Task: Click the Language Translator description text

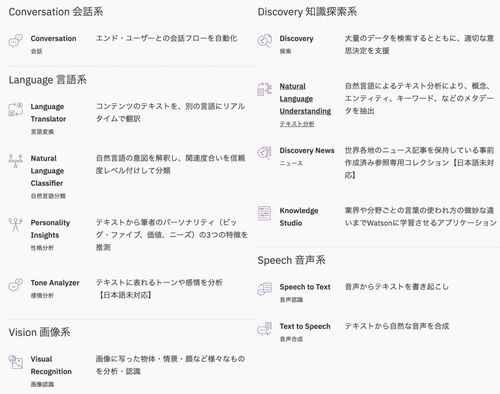Action: click(x=170, y=112)
